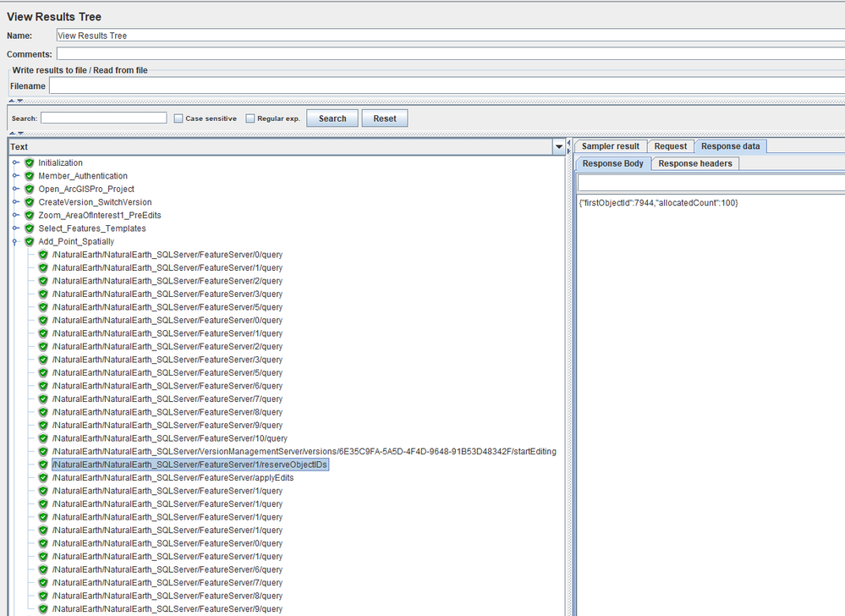The height and width of the screenshot is (616, 845).
Task: Switch to the Sampler result tab
Action: tap(610, 146)
